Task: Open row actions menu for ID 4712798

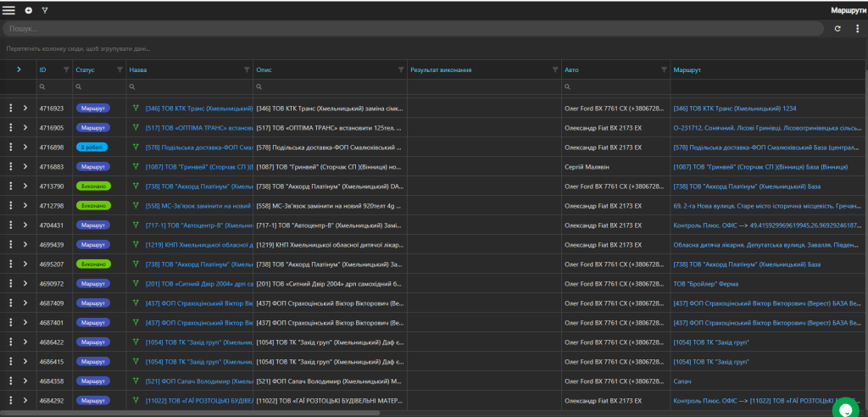Action: click(10, 205)
